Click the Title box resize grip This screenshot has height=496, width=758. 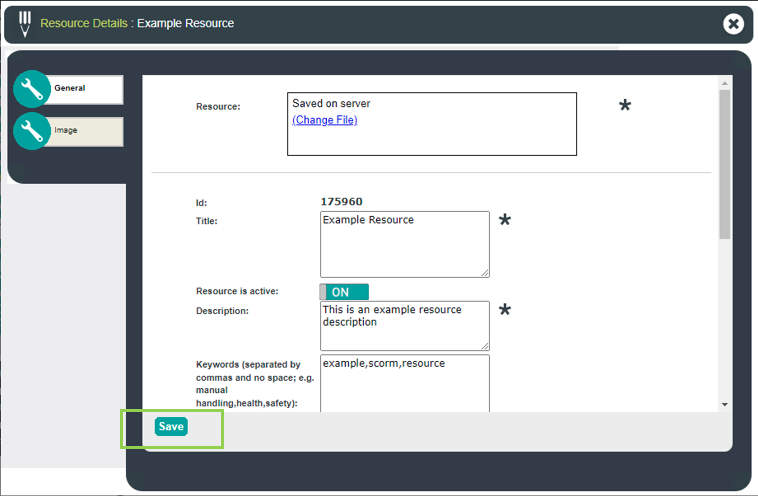tap(485, 273)
